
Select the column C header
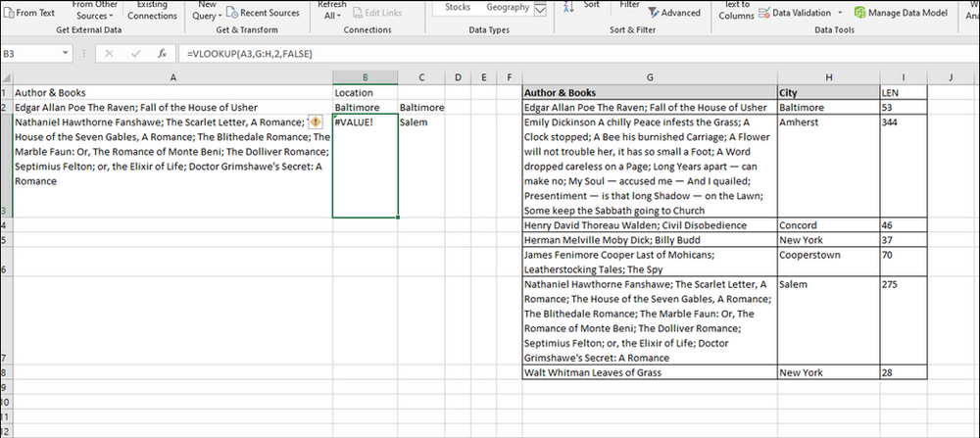[x=421, y=77]
